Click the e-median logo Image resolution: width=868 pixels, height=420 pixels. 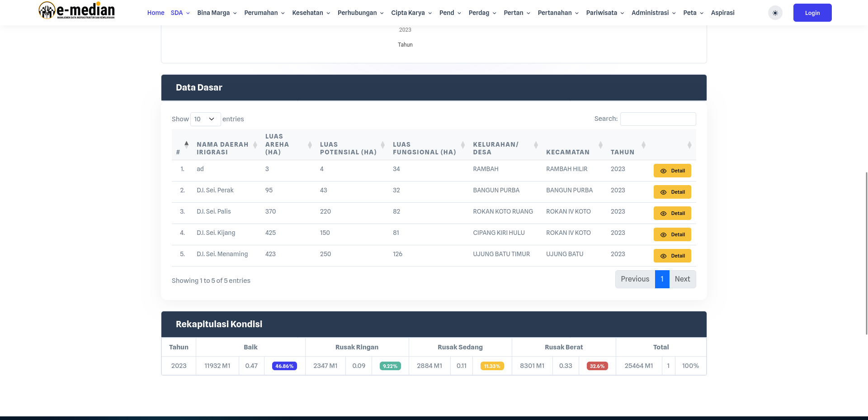76,10
